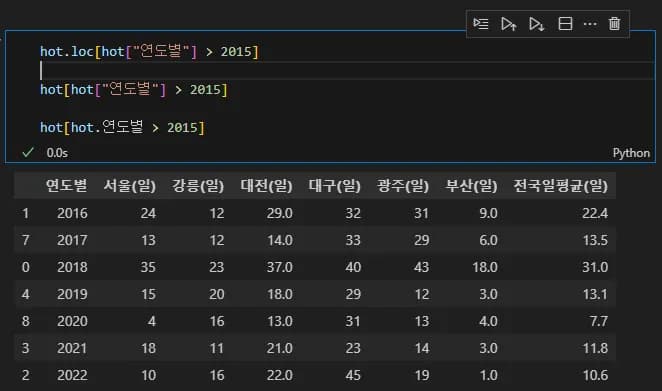Click national average 10.6 cell

(595, 375)
